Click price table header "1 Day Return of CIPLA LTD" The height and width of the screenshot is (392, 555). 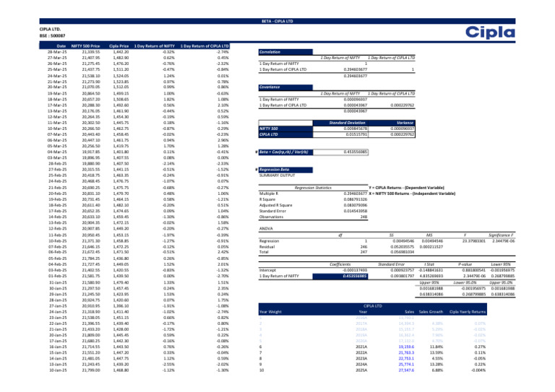point(205,46)
